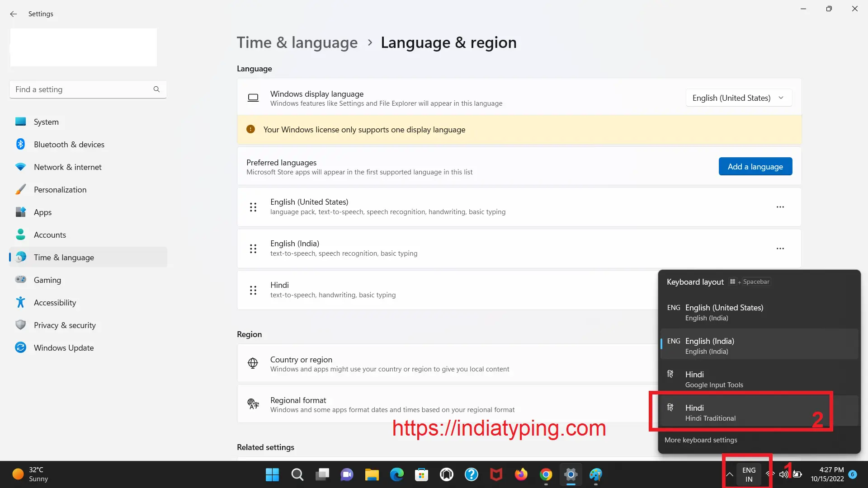This screenshot has width=868, height=488.
Task: Click the back arrow on Settings page
Action: point(13,13)
